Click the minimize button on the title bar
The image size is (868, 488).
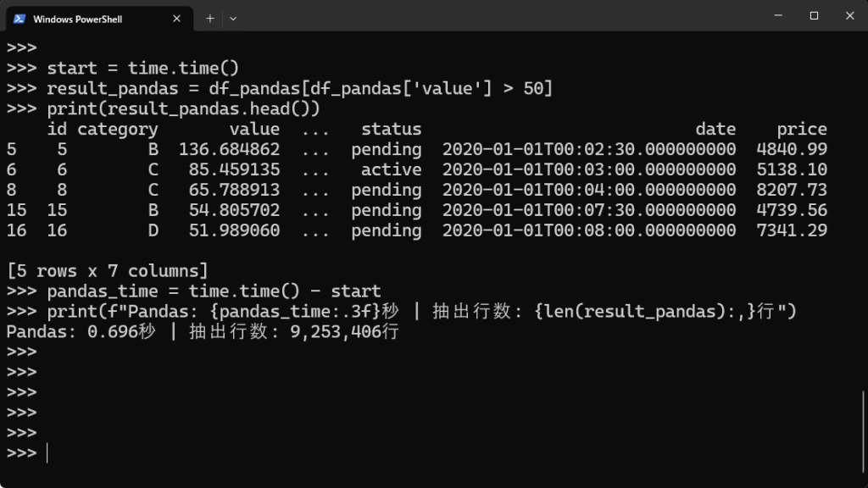point(776,15)
